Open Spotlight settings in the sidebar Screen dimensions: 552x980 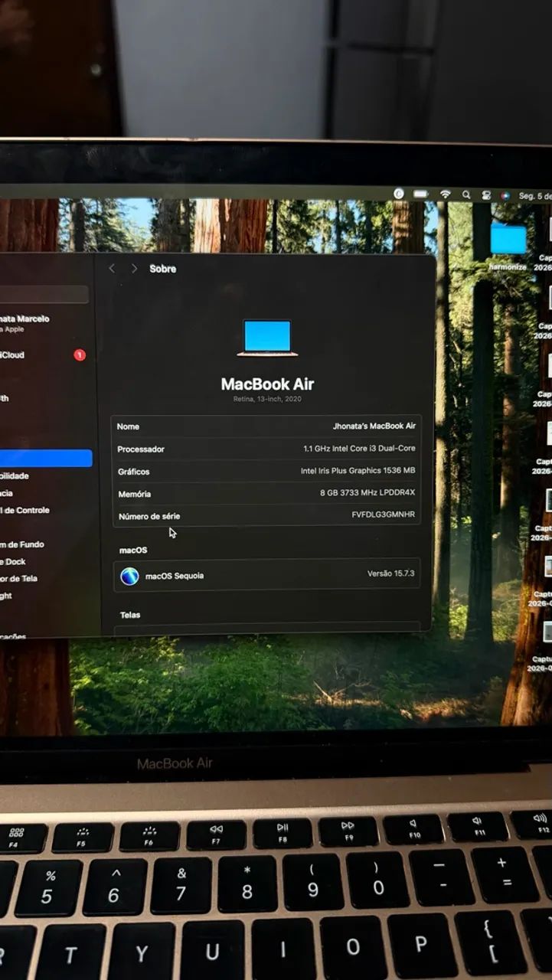(8, 596)
